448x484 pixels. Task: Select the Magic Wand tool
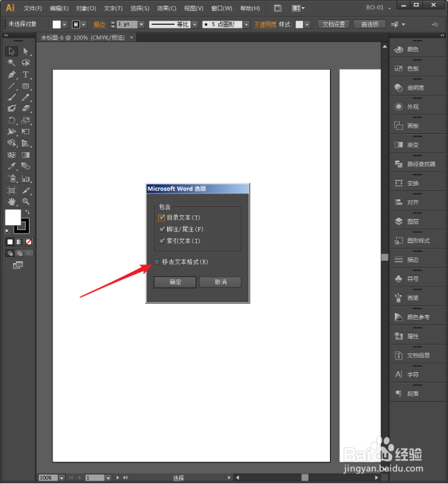(x=12, y=63)
